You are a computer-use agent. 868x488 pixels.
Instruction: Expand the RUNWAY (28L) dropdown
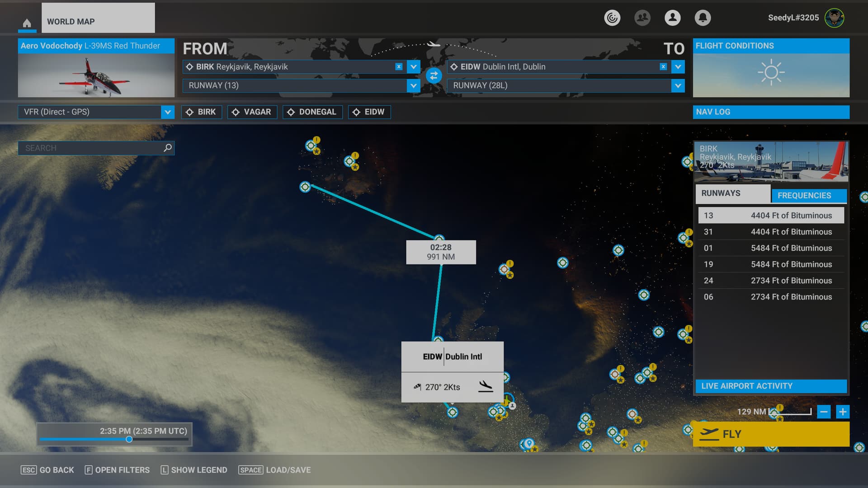pyautogui.click(x=678, y=85)
